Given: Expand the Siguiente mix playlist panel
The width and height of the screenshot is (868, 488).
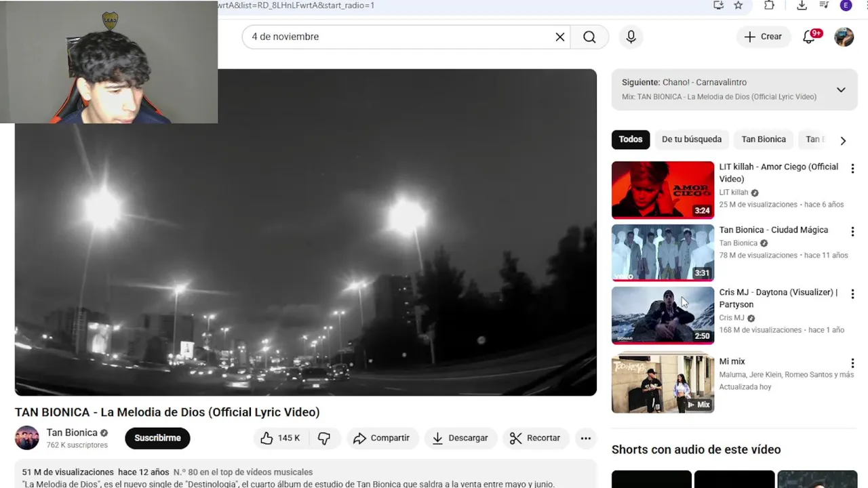Looking at the screenshot, I should click(841, 89).
